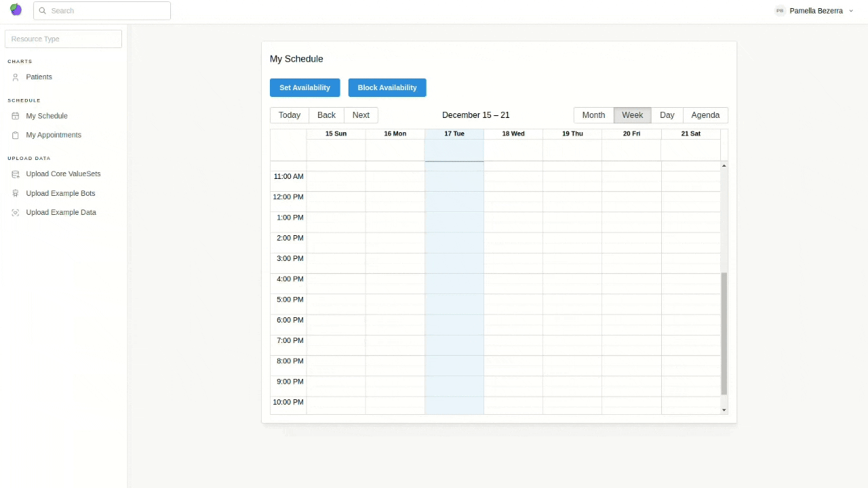The image size is (868, 488).
Task: Click the search magnifier icon
Action: point(43,11)
